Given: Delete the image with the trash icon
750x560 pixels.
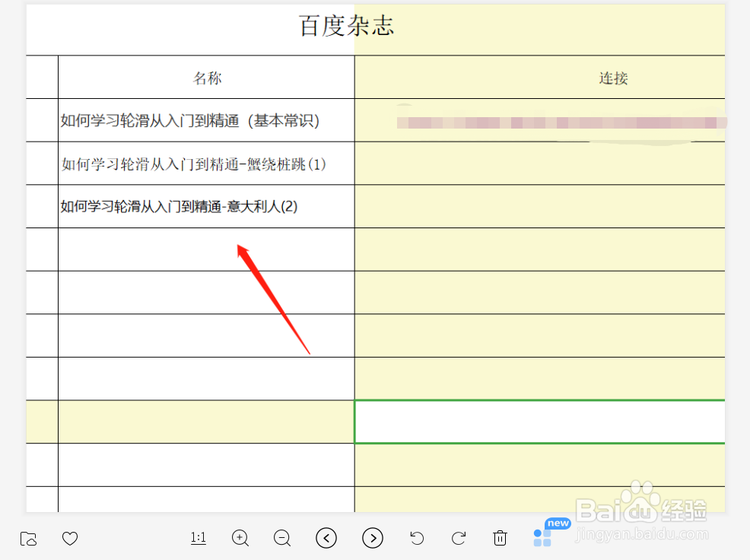Looking at the screenshot, I should [x=500, y=538].
